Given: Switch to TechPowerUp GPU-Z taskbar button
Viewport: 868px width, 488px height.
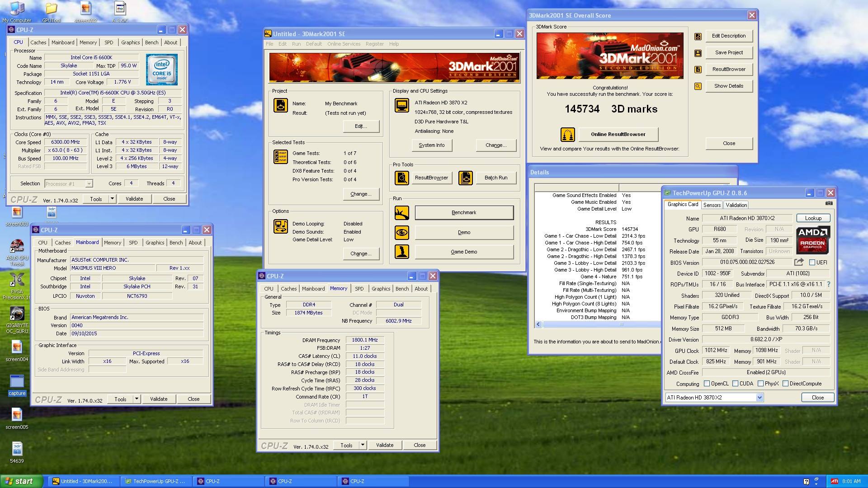Looking at the screenshot, I should (156, 482).
